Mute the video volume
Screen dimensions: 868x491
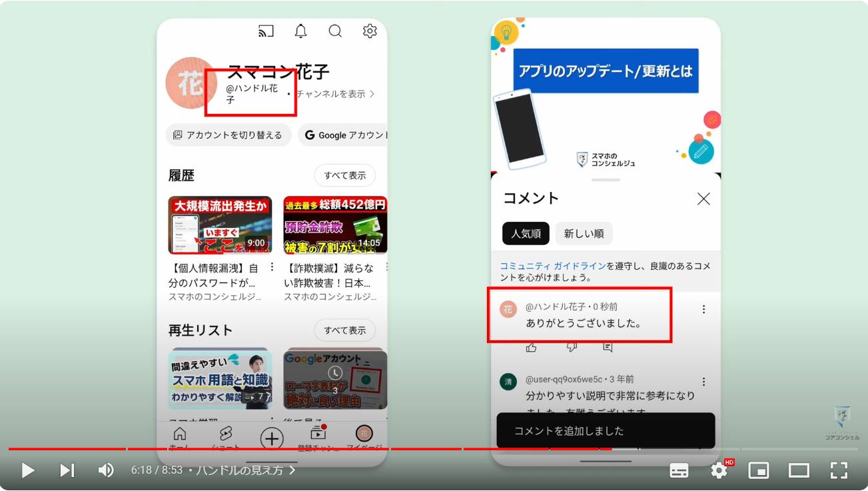(106, 470)
